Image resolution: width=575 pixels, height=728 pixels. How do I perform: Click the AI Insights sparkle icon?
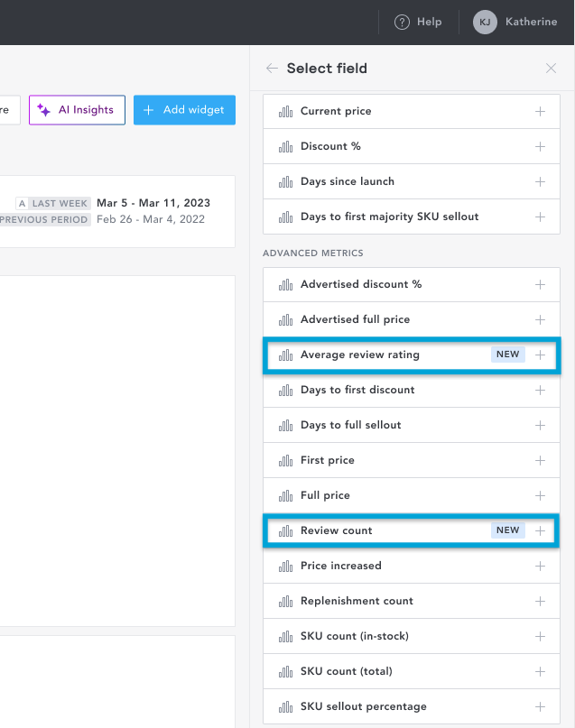[43, 110]
